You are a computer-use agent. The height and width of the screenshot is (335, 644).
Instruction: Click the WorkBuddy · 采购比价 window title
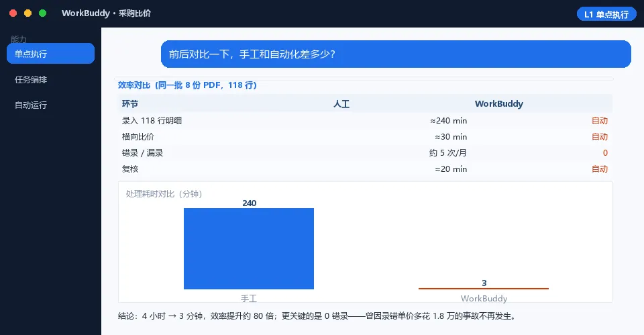click(x=106, y=13)
